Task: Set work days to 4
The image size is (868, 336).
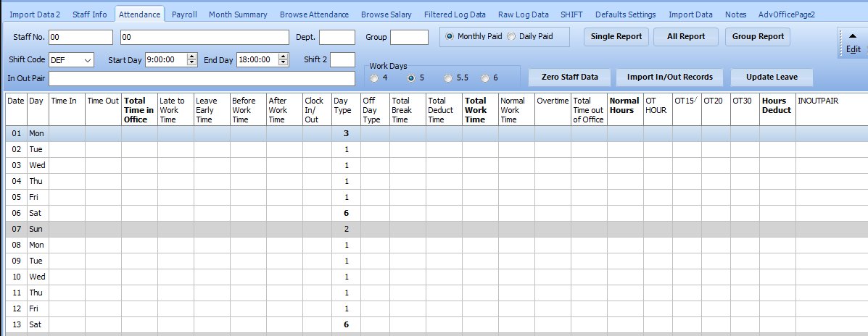Action: pos(374,77)
